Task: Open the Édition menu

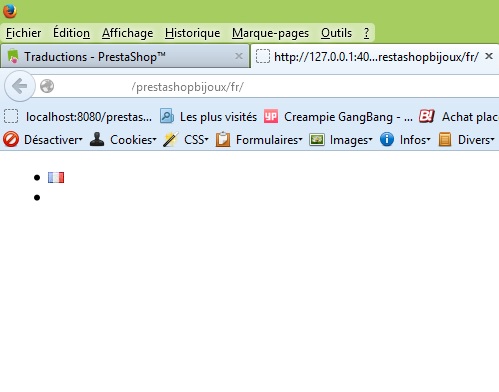Action: click(x=71, y=33)
